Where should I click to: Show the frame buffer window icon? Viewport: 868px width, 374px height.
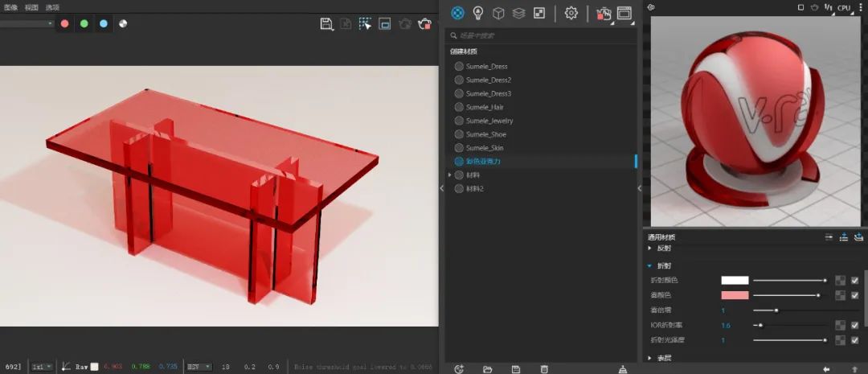coord(624,14)
